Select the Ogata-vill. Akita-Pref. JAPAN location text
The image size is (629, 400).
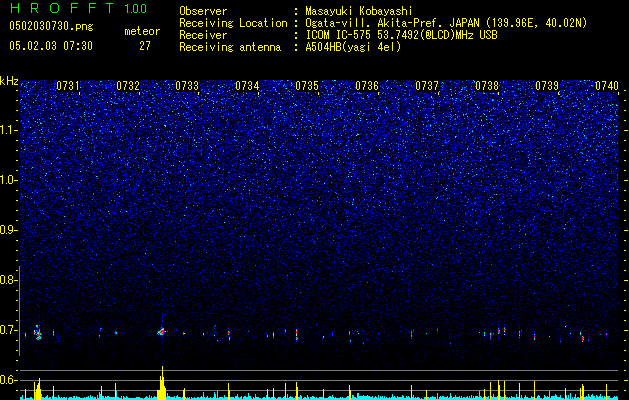point(446,23)
